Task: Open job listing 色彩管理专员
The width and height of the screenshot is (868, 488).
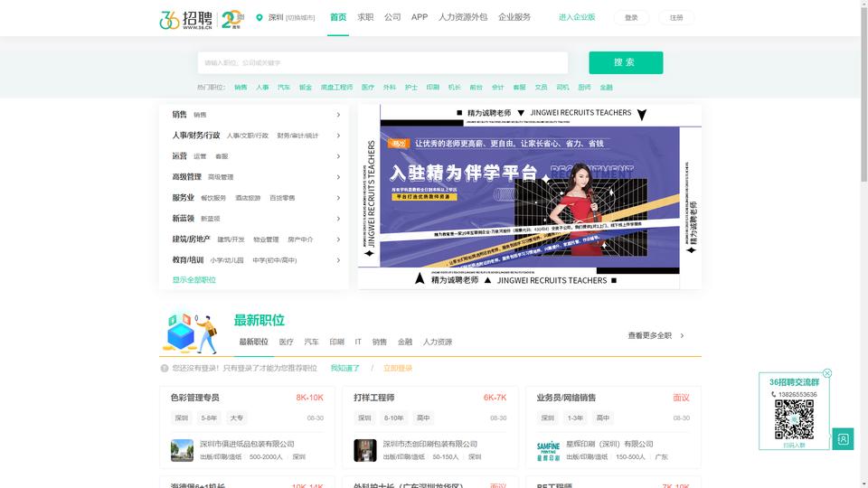Action: pos(195,398)
